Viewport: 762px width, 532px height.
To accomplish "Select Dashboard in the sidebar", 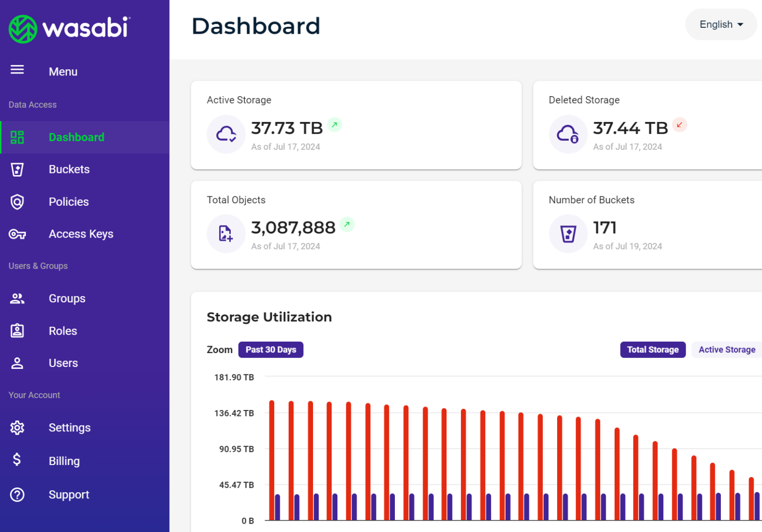I will click(x=76, y=137).
